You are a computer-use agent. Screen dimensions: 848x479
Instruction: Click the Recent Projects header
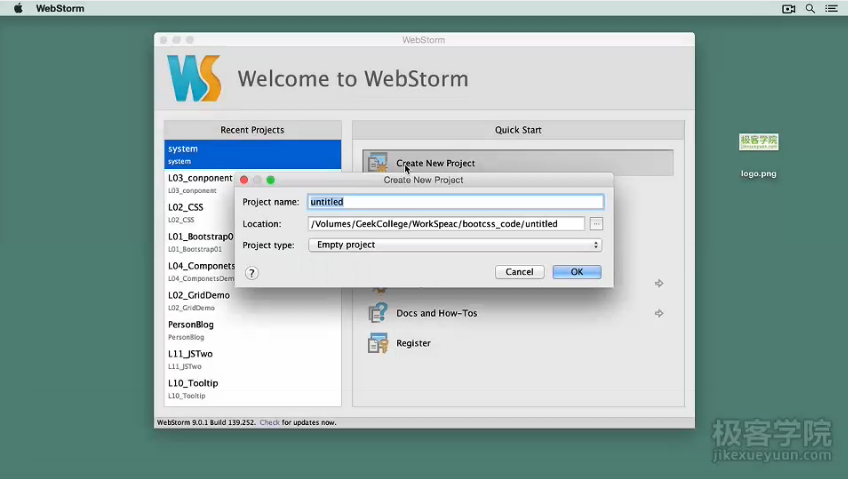(x=253, y=130)
